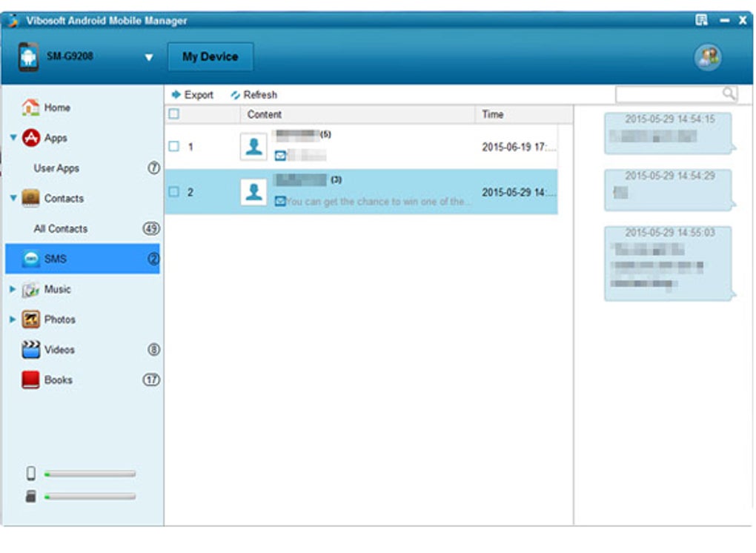Click the SMS bubble icon
This screenshot has height=553, width=756.
coord(31,259)
